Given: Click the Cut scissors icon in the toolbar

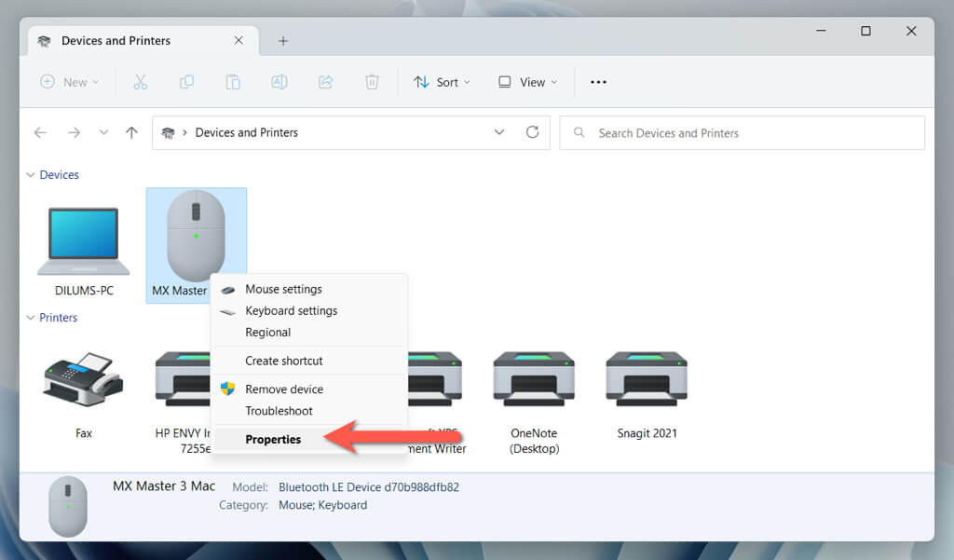Looking at the screenshot, I should pos(141,82).
